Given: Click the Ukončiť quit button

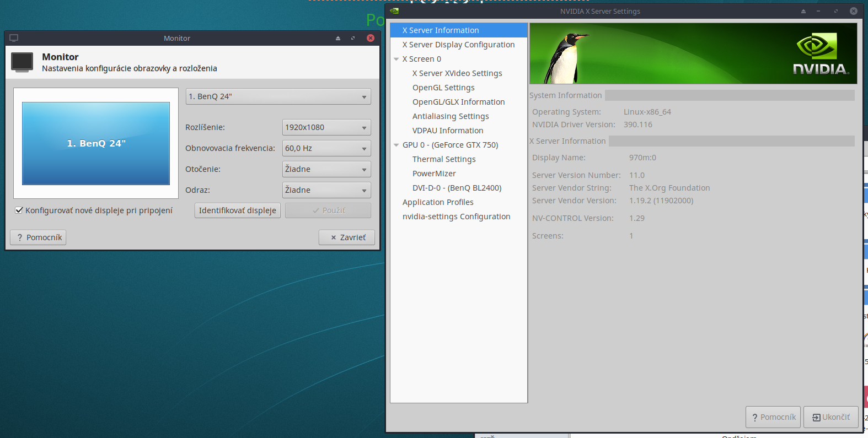Looking at the screenshot, I should 831,417.
